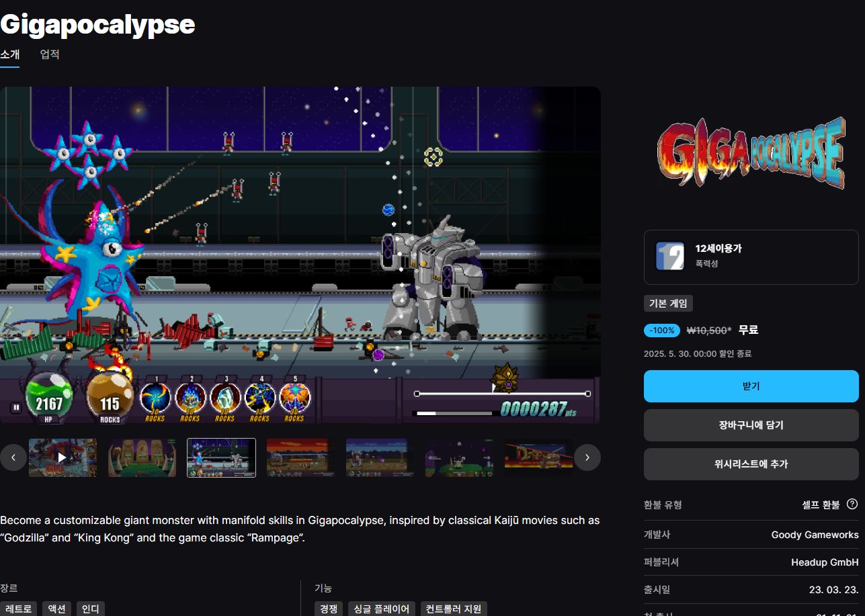865x616 pixels.
Task: Open the 업적 tab
Action: (50, 54)
